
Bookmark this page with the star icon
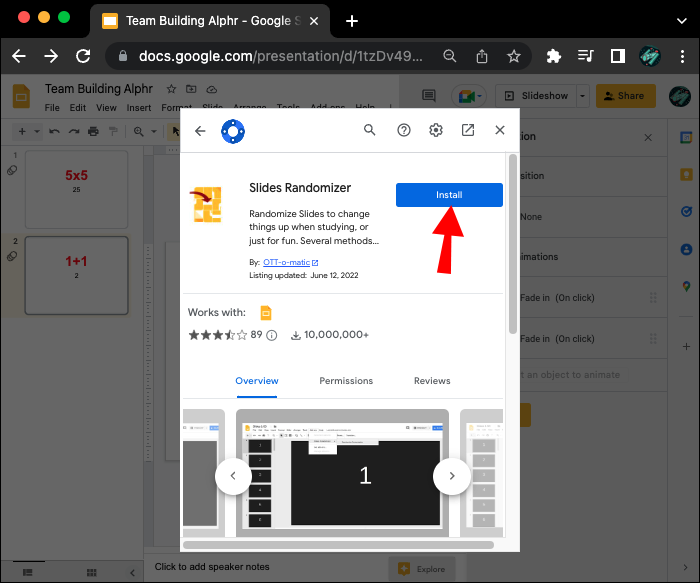(514, 57)
